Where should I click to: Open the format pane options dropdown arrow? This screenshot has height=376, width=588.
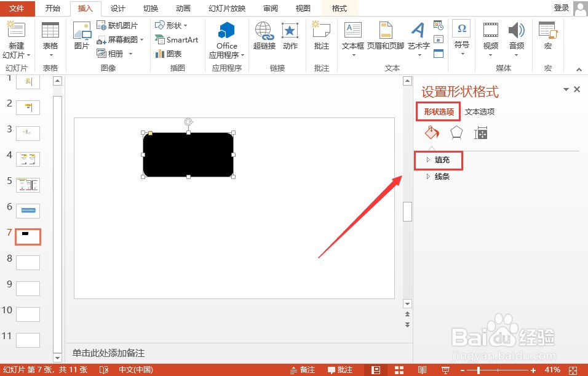coord(566,89)
